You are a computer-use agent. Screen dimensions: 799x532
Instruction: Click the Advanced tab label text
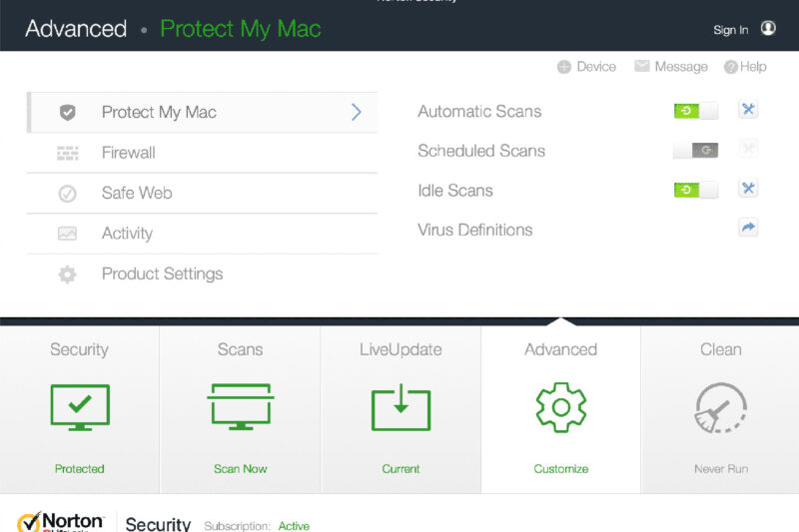coord(560,349)
